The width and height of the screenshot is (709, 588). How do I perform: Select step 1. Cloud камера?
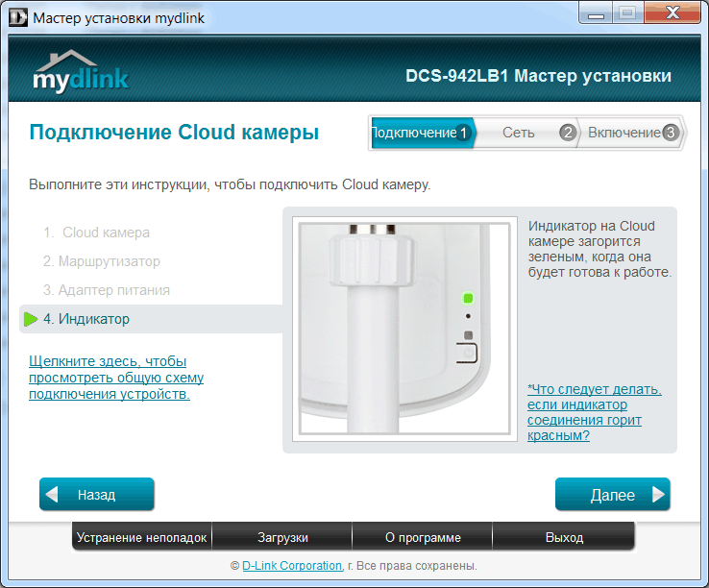coord(97,233)
